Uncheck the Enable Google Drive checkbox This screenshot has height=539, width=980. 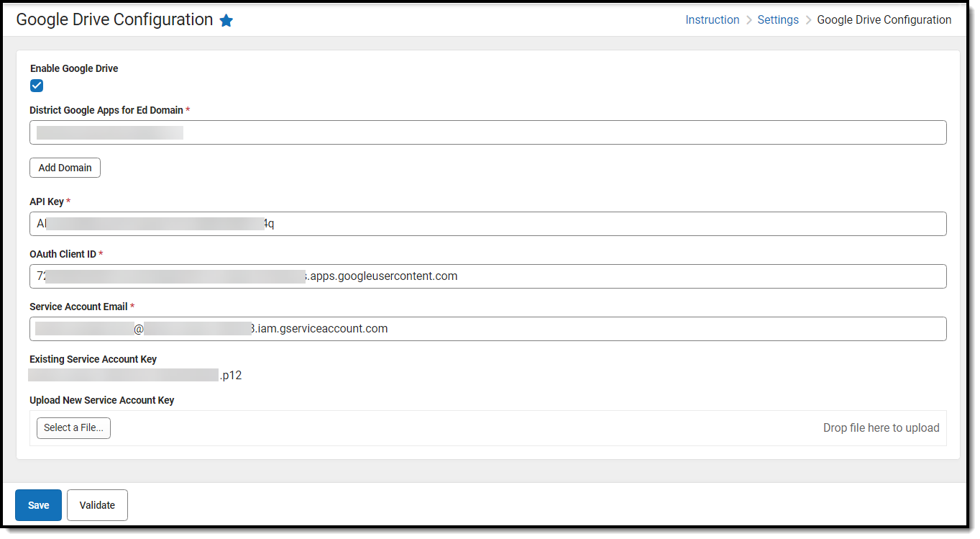(x=37, y=86)
